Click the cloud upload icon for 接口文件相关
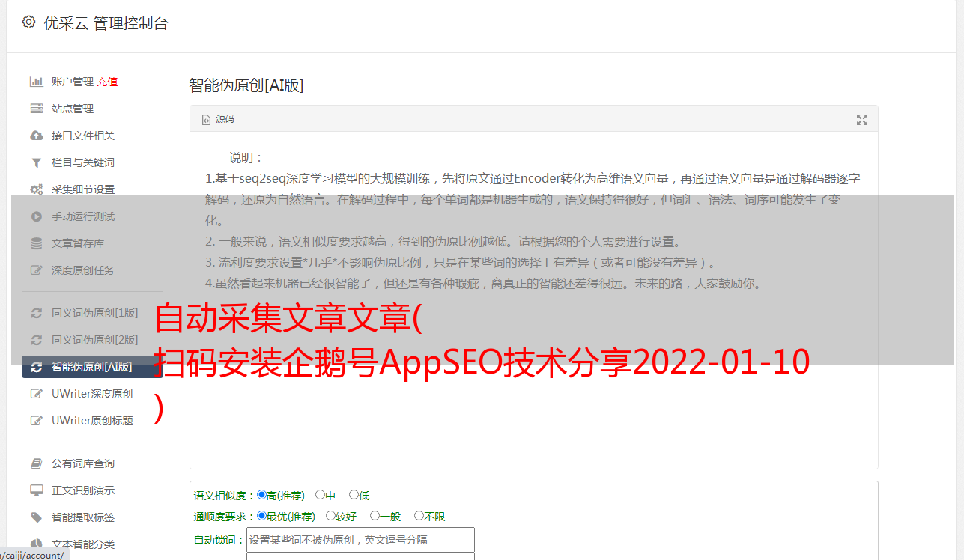This screenshot has height=560, width=964. (x=36, y=136)
